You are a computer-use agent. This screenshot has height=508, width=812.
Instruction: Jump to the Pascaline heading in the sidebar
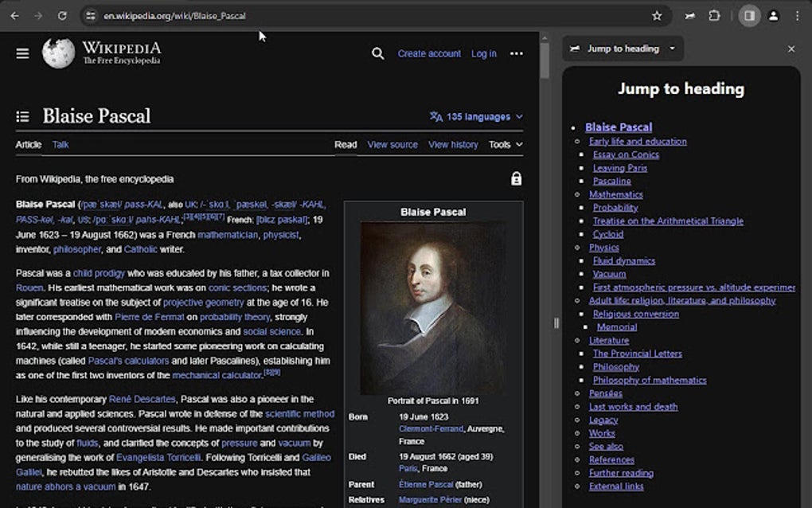[611, 181]
